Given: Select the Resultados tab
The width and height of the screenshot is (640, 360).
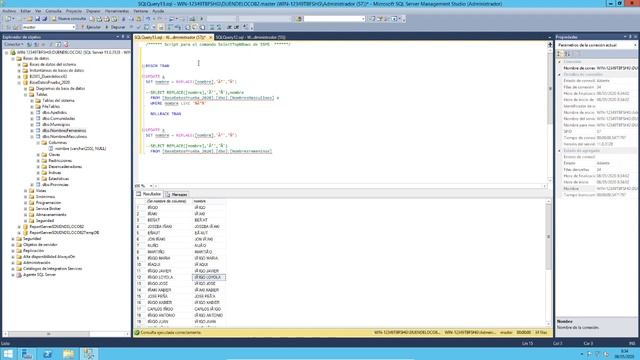Looking at the screenshot, I should click(149, 194).
